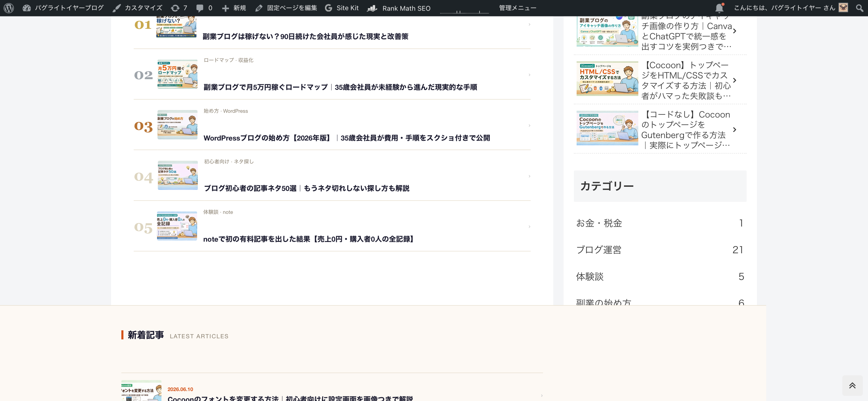The height and width of the screenshot is (401, 868).
Task: Click the user avatar image
Action: [x=843, y=8]
